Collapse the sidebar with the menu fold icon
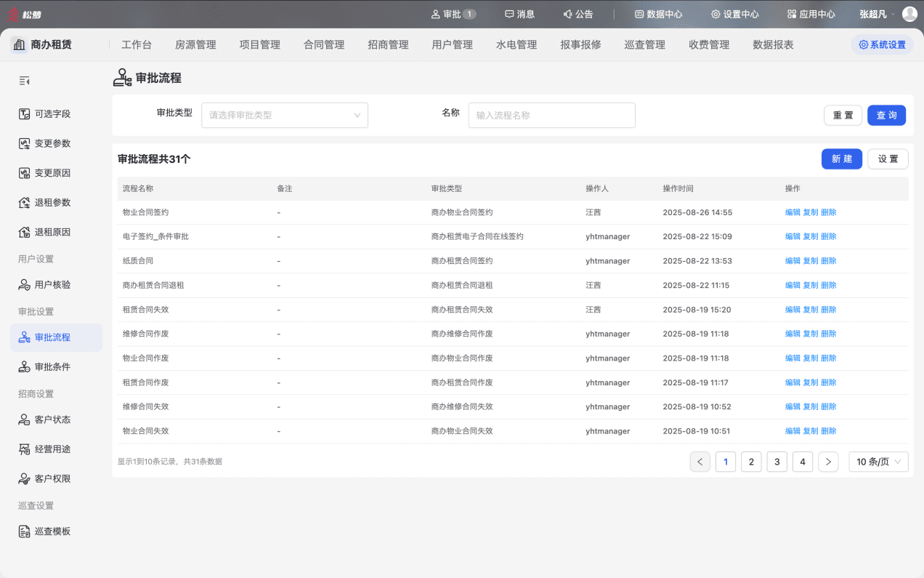 [24, 81]
